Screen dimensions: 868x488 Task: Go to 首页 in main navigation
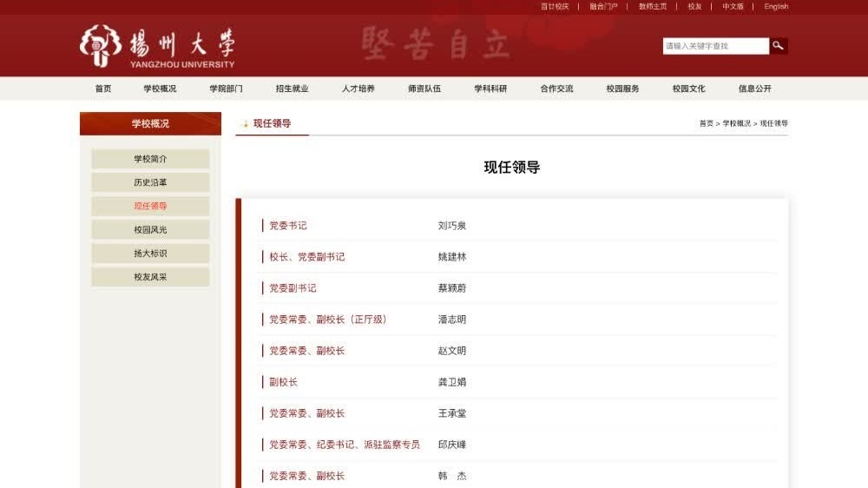[x=103, y=89]
